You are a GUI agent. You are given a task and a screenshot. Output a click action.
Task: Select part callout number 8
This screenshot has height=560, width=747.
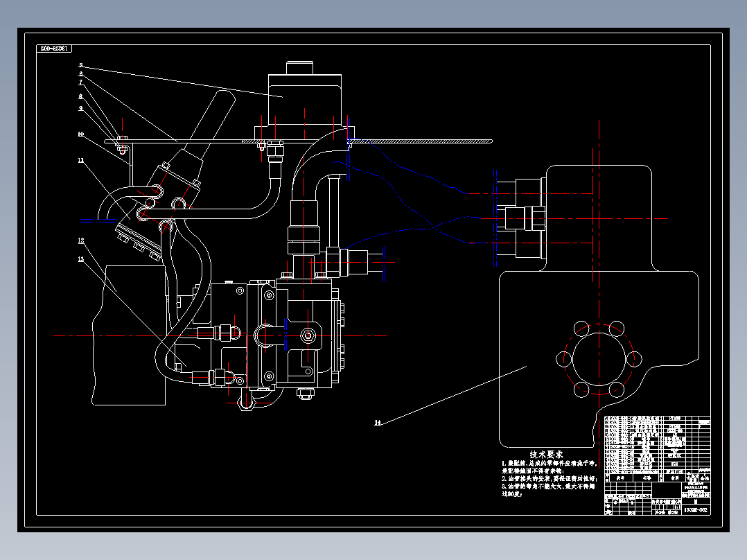click(x=81, y=96)
